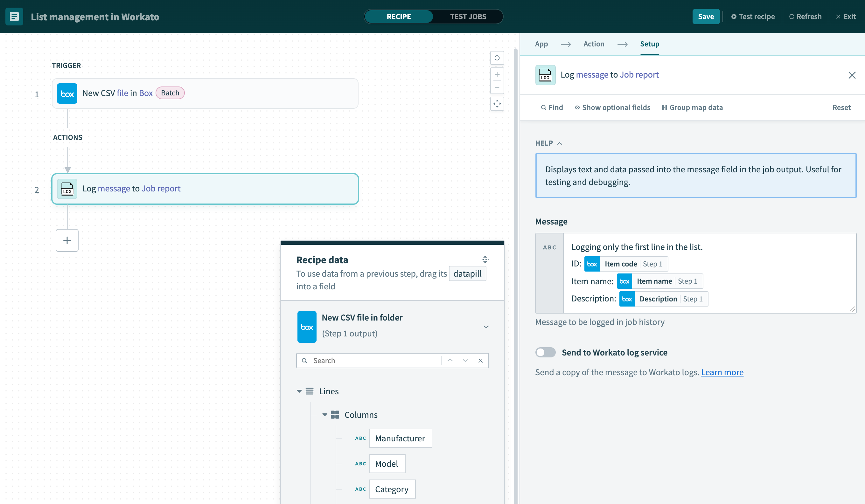Open the Learn more link
The image size is (865, 504).
[722, 372]
